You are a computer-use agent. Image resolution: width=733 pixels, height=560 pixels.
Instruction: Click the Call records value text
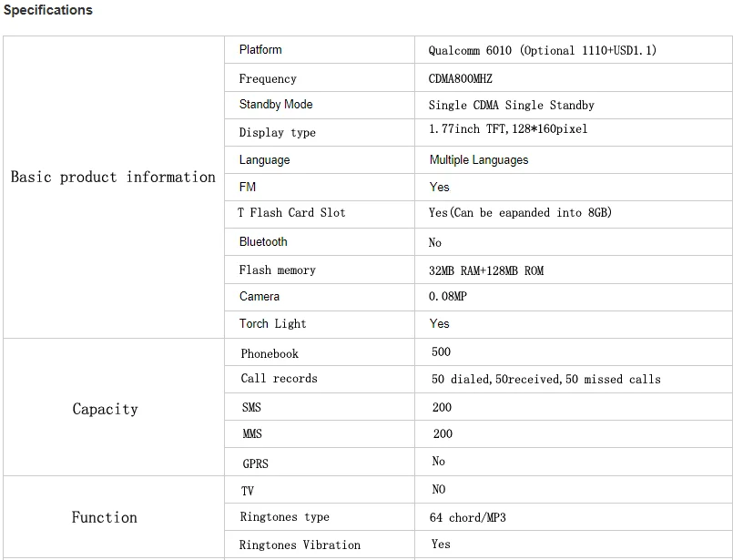545,380
